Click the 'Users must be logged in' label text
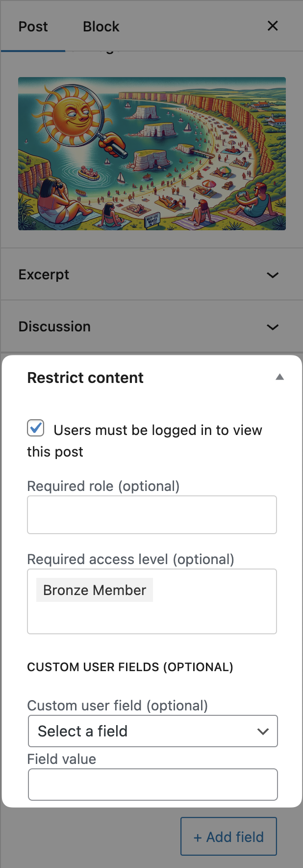 [157, 431]
